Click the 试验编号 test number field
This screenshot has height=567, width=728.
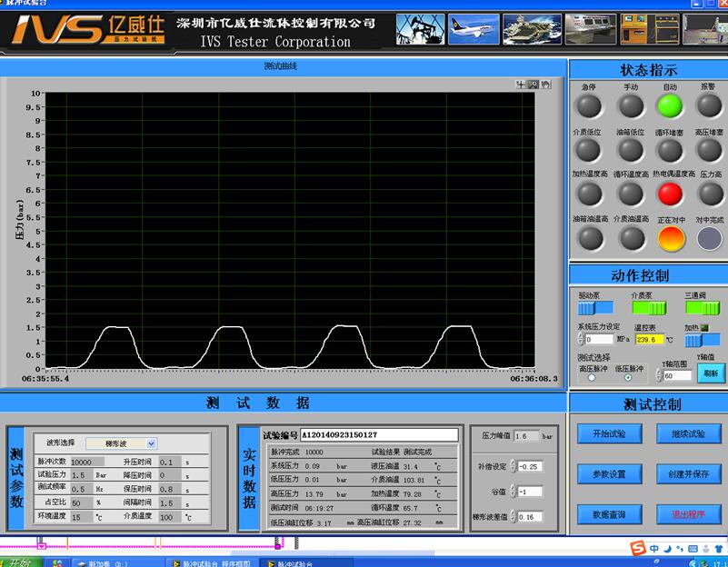coord(379,435)
